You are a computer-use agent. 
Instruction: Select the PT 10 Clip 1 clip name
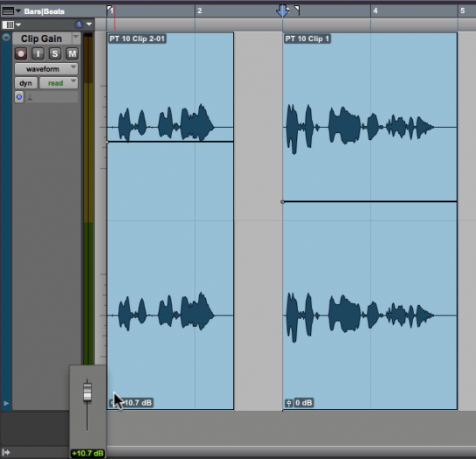[307, 38]
